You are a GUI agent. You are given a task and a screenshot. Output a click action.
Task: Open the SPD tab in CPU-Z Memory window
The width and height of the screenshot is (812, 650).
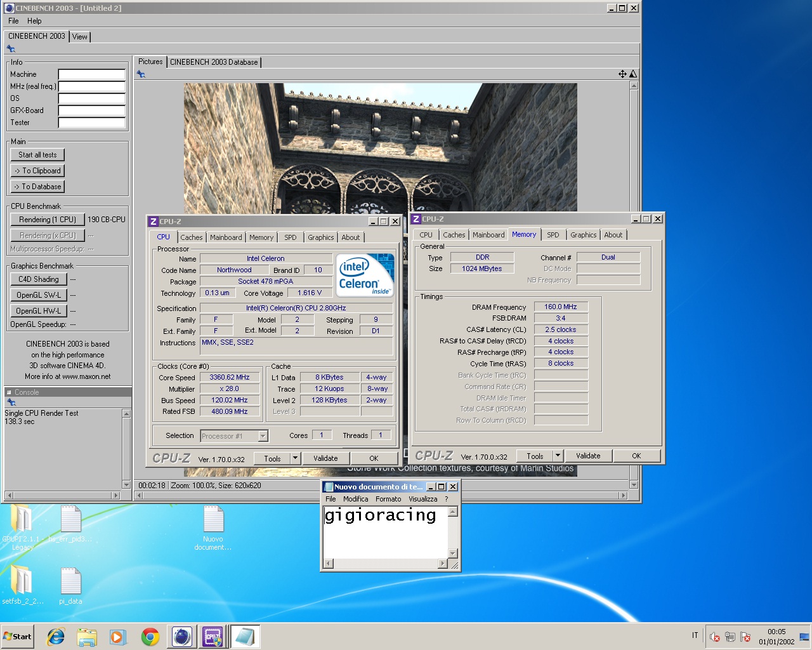[x=553, y=235]
